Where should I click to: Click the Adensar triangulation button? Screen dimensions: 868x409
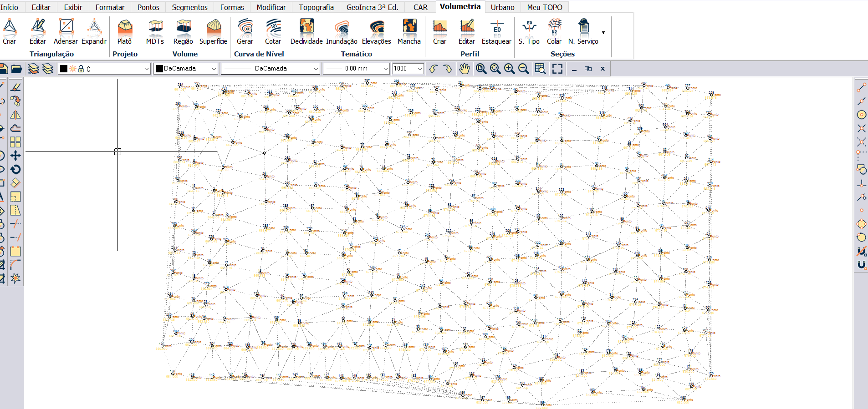point(66,31)
